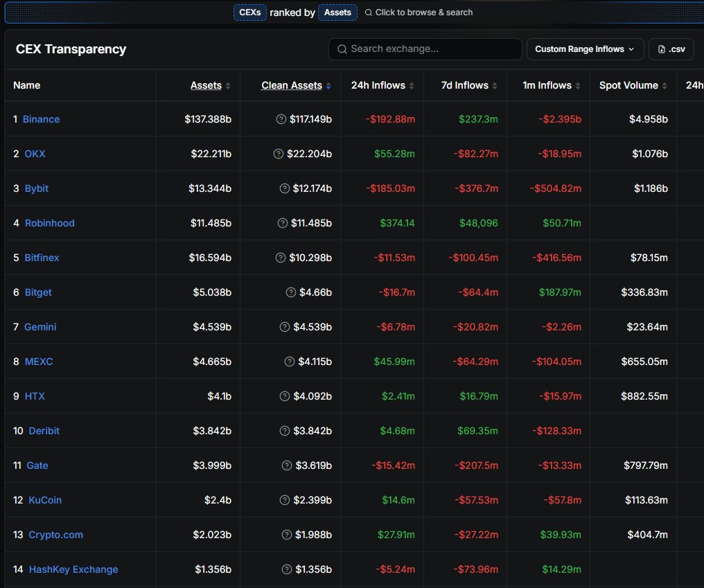Open the HashKey Exchange link
This screenshot has height=588, width=704.
(x=73, y=569)
